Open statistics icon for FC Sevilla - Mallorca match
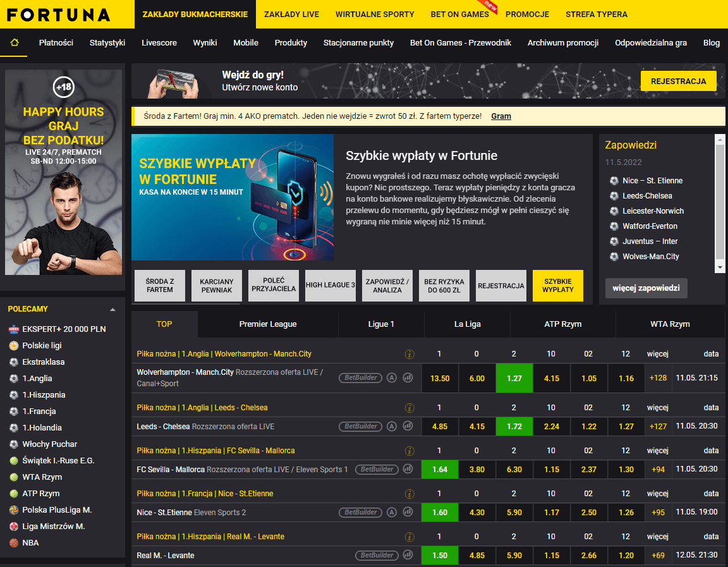The width and height of the screenshot is (728, 567). click(x=408, y=469)
